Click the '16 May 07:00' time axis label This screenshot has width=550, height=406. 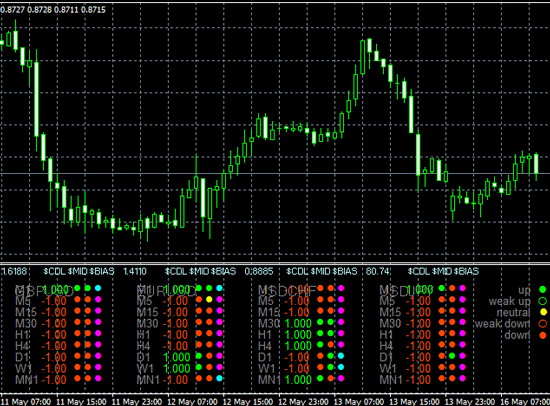(x=525, y=401)
